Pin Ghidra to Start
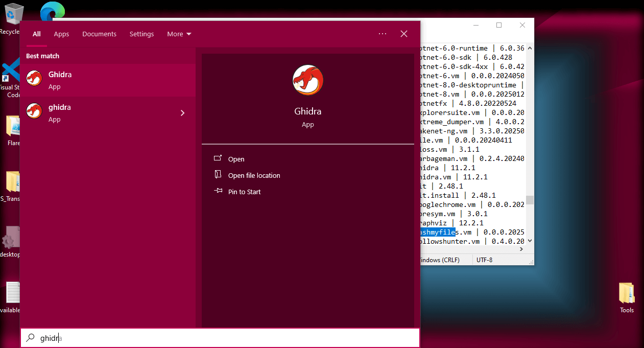The height and width of the screenshot is (348, 644). point(245,192)
